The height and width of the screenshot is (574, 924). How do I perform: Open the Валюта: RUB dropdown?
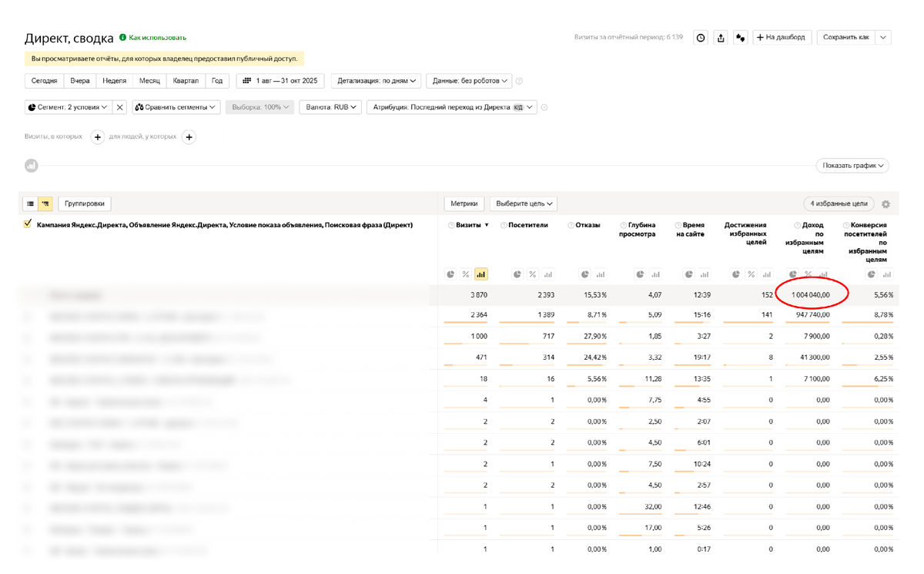tap(330, 107)
